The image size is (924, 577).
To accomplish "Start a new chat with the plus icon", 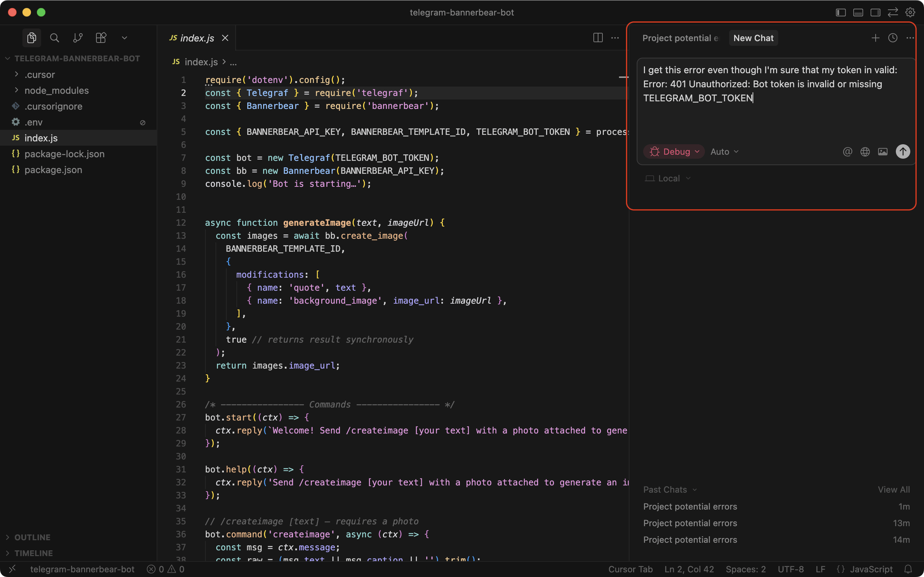I will click(875, 38).
